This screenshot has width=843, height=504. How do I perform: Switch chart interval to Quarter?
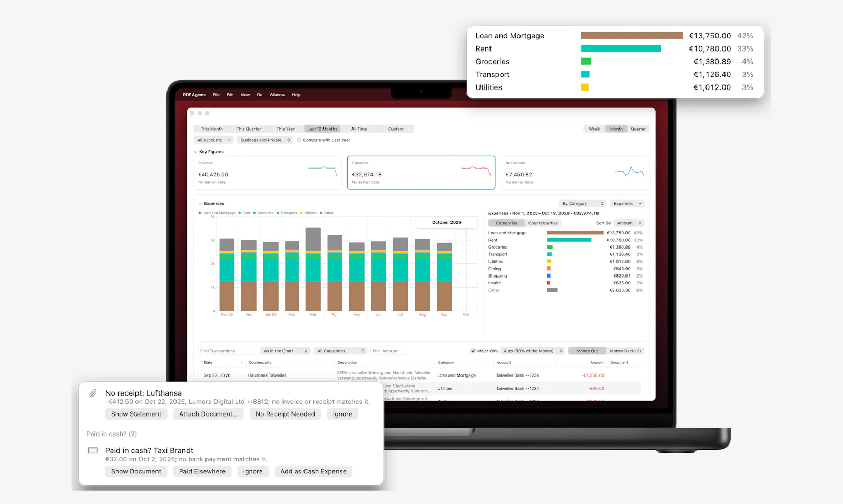638,129
